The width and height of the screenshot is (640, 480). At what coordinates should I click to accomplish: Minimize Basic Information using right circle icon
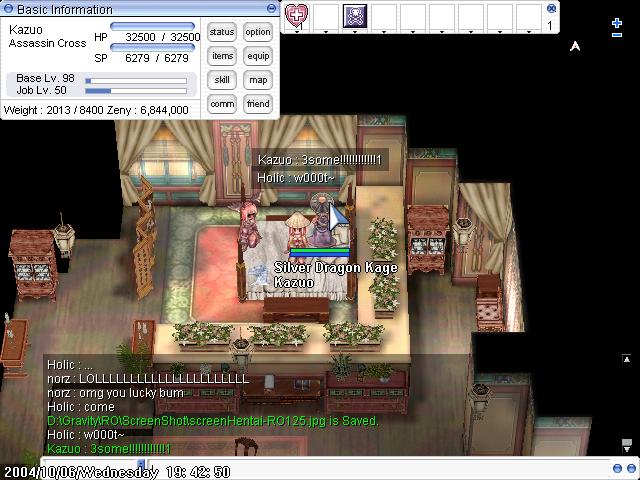coord(271,8)
